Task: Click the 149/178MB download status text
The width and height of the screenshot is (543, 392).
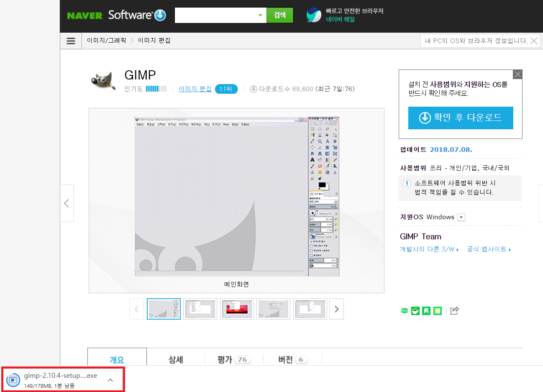Action: pos(49,386)
